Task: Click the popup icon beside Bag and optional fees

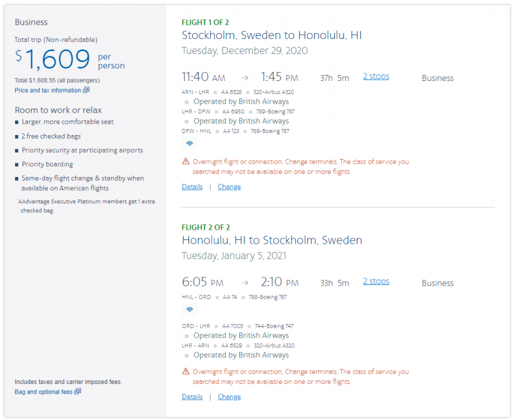Action: click(77, 392)
